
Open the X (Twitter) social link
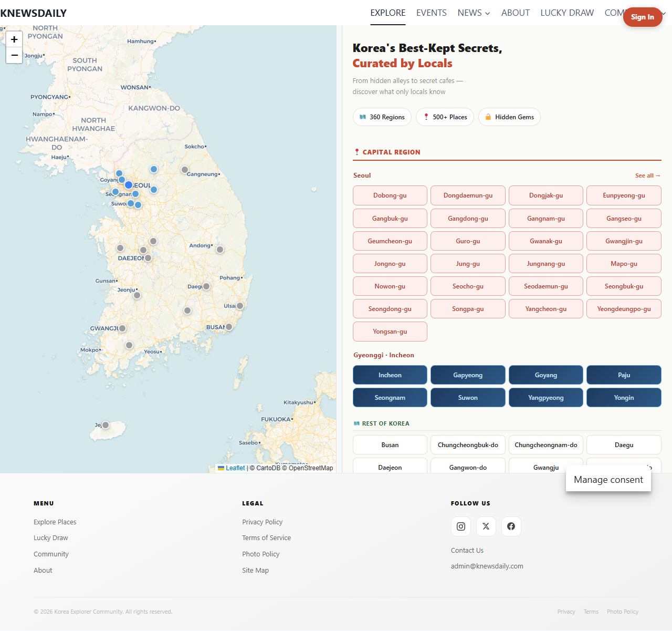[486, 526]
